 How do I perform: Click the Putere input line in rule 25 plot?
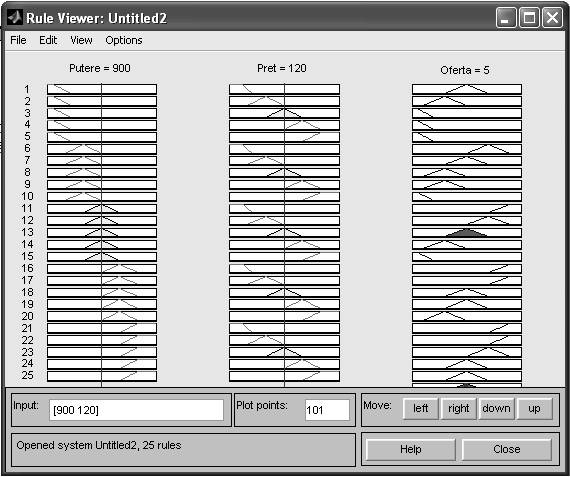101,376
